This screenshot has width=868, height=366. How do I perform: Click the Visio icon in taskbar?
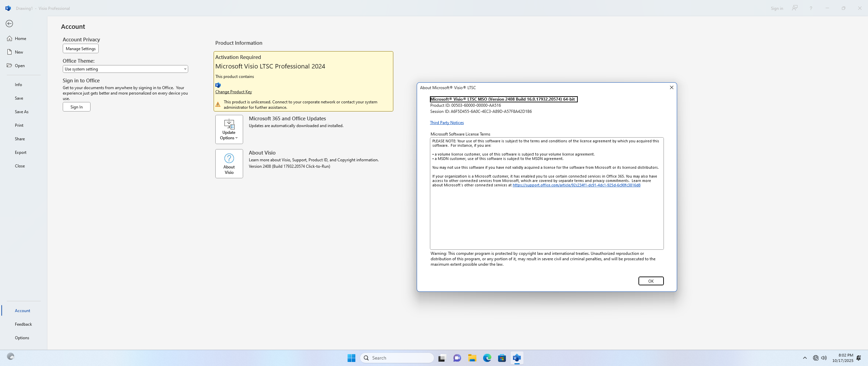point(517,358)
